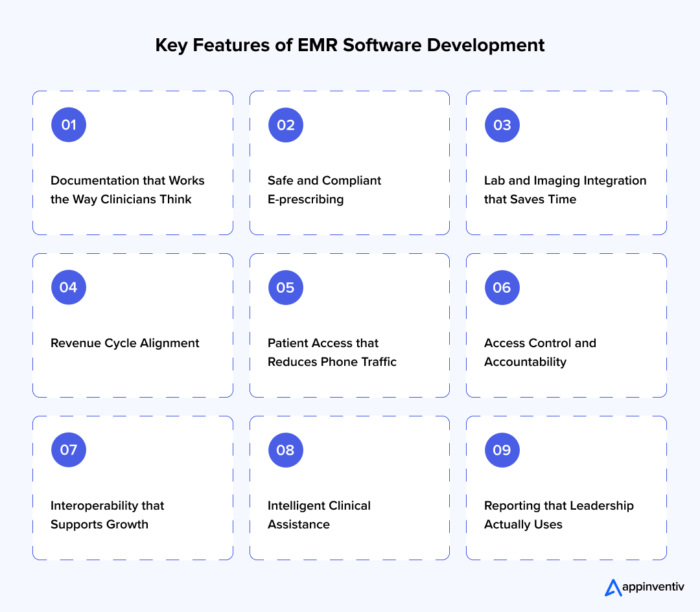Select the "Safe and Compliant E-prescribing" card

[x=349, y=163]
